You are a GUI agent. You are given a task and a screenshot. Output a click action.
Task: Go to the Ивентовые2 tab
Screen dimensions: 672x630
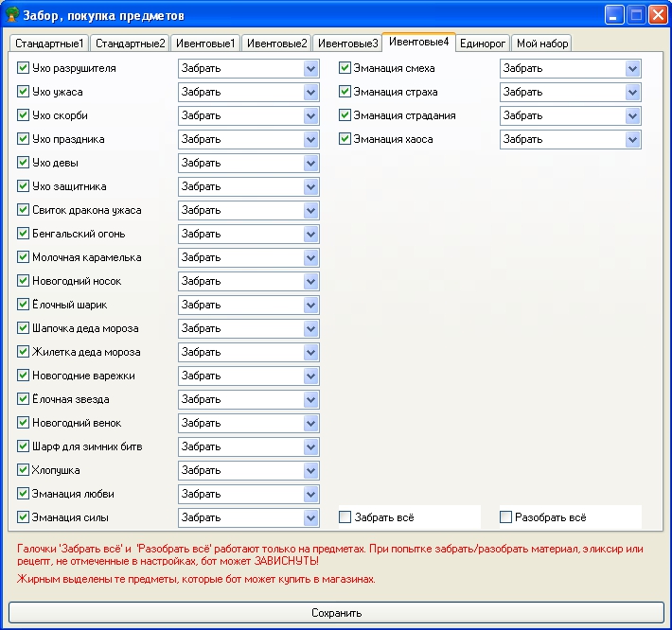(275, 44)
